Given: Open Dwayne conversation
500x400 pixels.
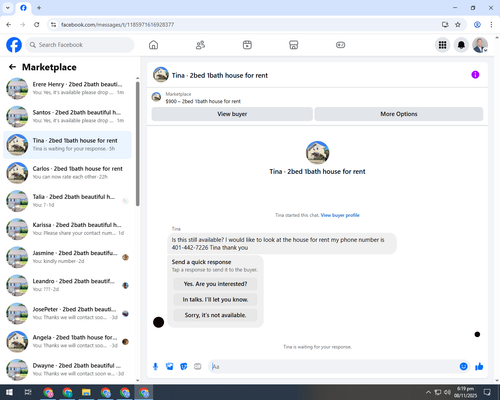Looking at the screenshot, I should tap(67, 370).
